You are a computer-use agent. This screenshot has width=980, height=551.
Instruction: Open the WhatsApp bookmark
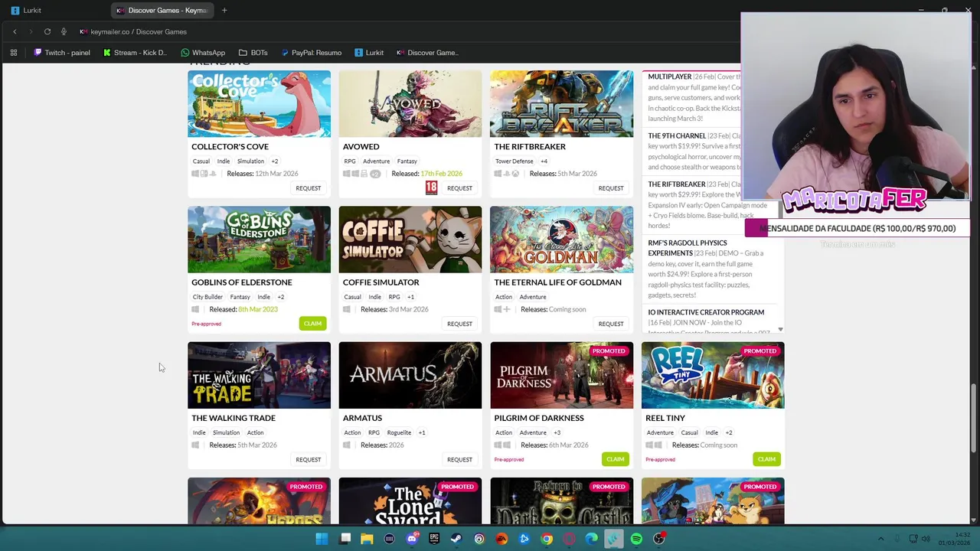click(203, 53)
